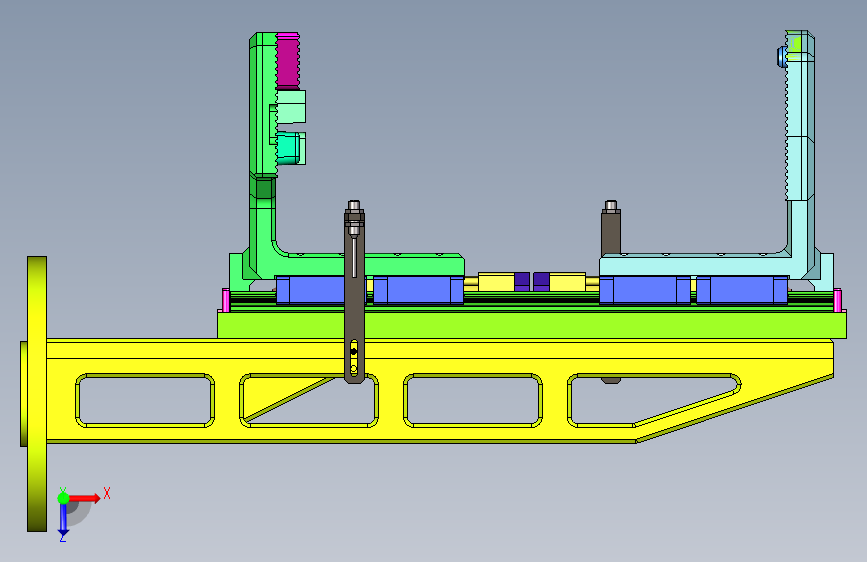
Task: Click the red X axis arrow
Action: tap(85, 498)
